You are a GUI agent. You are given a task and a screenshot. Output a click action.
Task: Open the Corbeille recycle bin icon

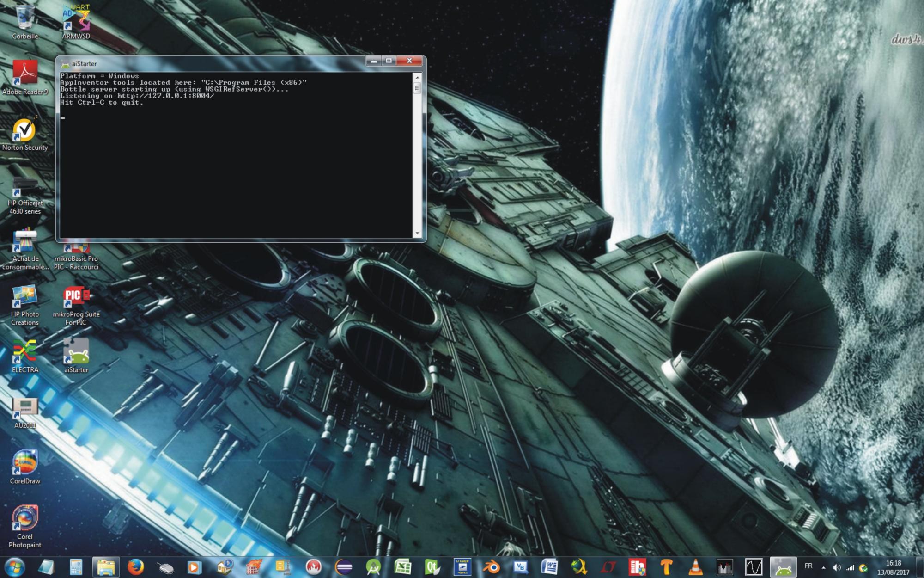(x=24, y=18)
